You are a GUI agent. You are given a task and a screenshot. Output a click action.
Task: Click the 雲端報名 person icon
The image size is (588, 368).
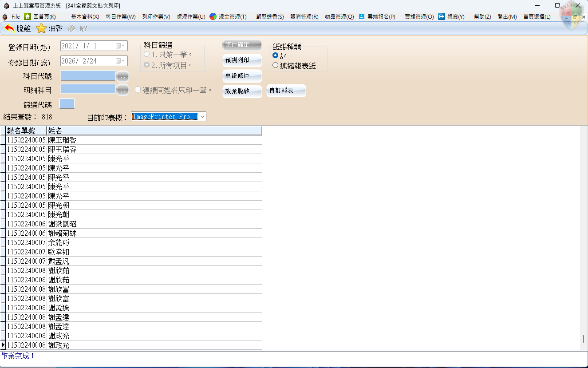(x=362, y=16)
